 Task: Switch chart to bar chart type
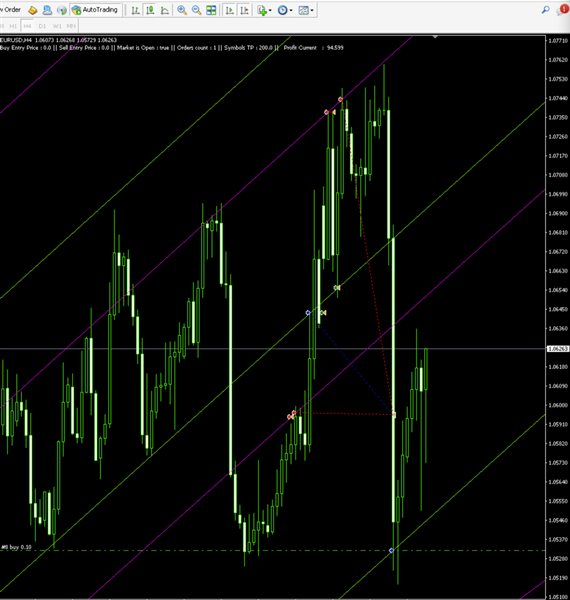135,10
